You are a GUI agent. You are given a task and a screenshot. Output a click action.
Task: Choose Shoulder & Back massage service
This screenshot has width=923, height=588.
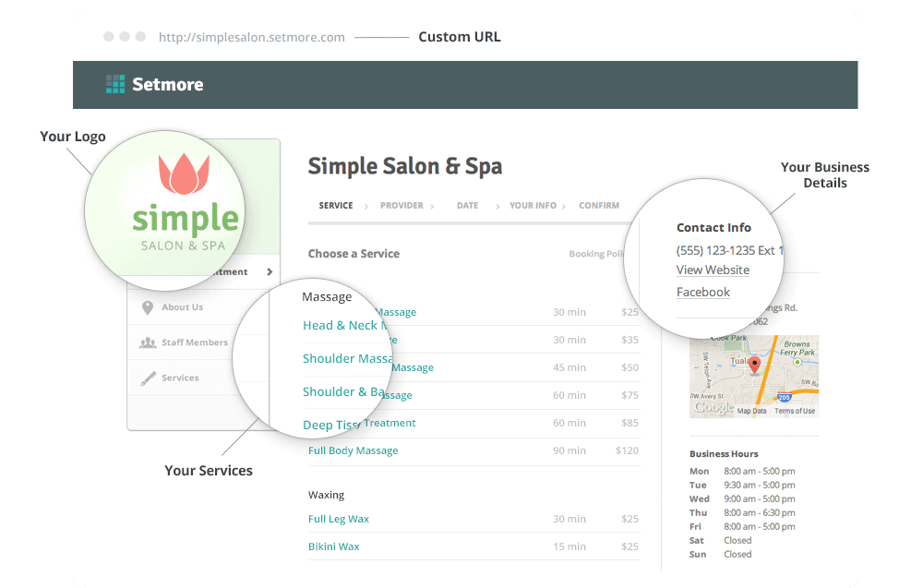point(343,392)
